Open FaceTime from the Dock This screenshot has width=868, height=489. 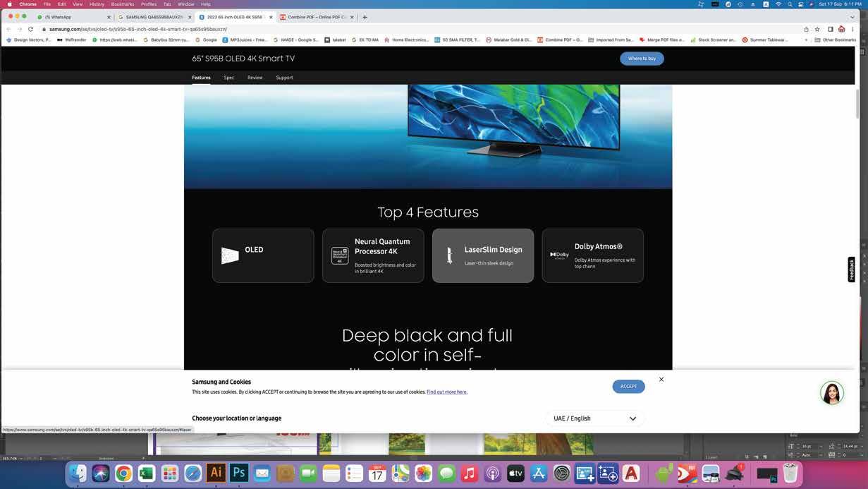click(x=308, y=473)
